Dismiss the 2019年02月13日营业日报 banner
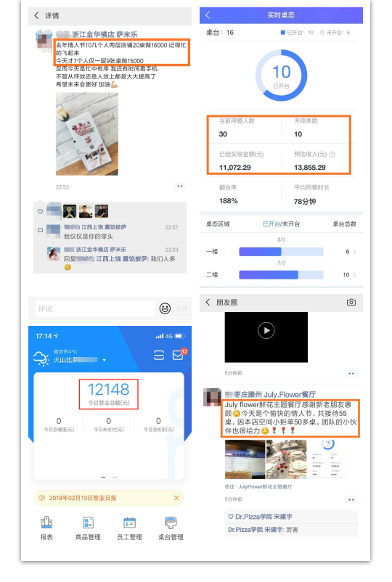Screen dimensions: 392x582 pyautogui.click(x=176, y=498)
